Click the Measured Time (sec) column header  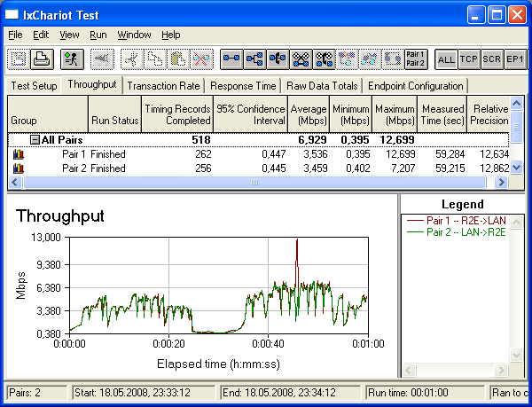(442, 114)
